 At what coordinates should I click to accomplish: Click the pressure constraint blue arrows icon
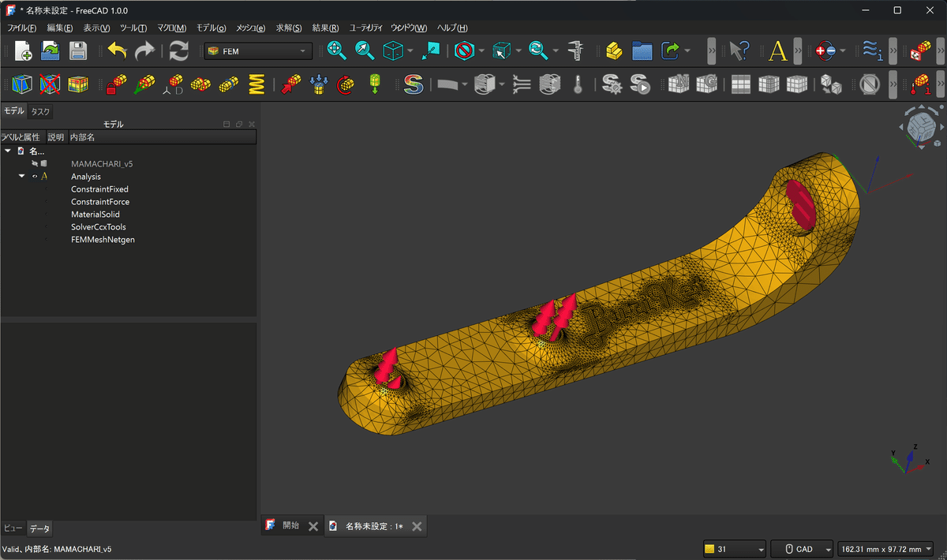pos(319,84)
